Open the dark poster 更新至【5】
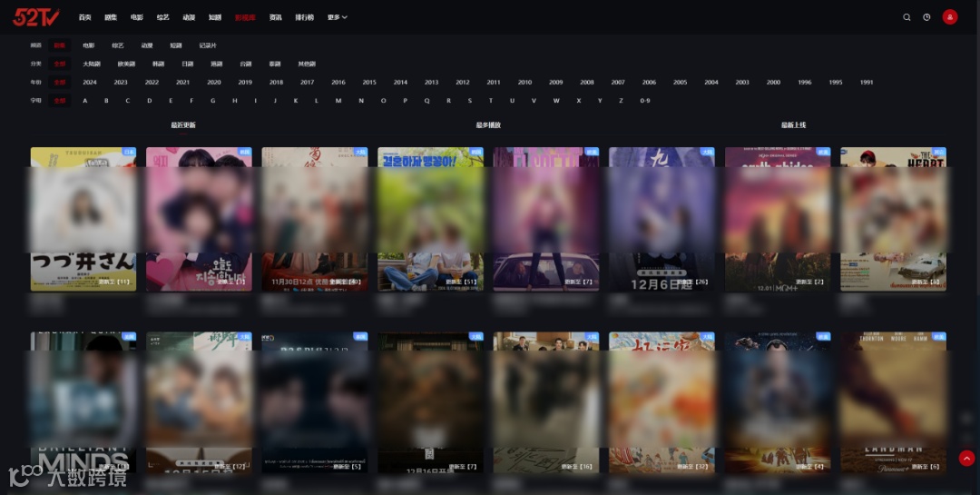Viewport: 980px width, 495px height. pos(314,402)
